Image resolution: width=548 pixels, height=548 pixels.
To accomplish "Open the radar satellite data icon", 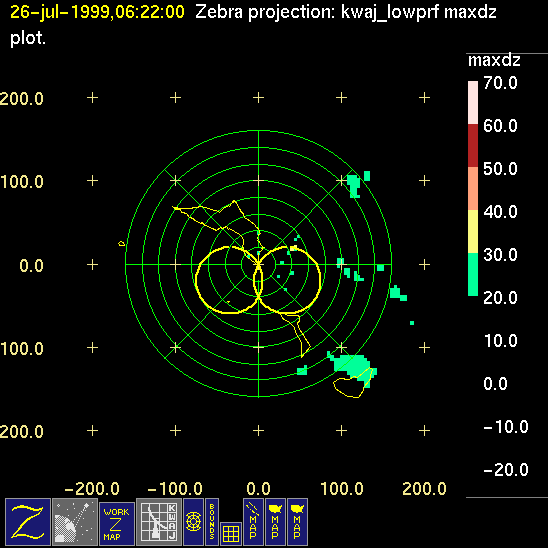I will pos(75,522).
